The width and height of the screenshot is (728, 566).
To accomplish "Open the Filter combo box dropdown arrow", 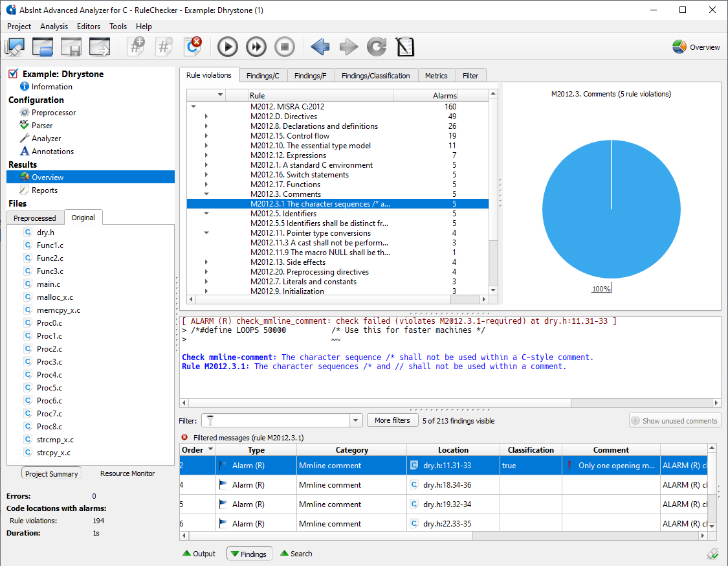I will click(356, 420).
